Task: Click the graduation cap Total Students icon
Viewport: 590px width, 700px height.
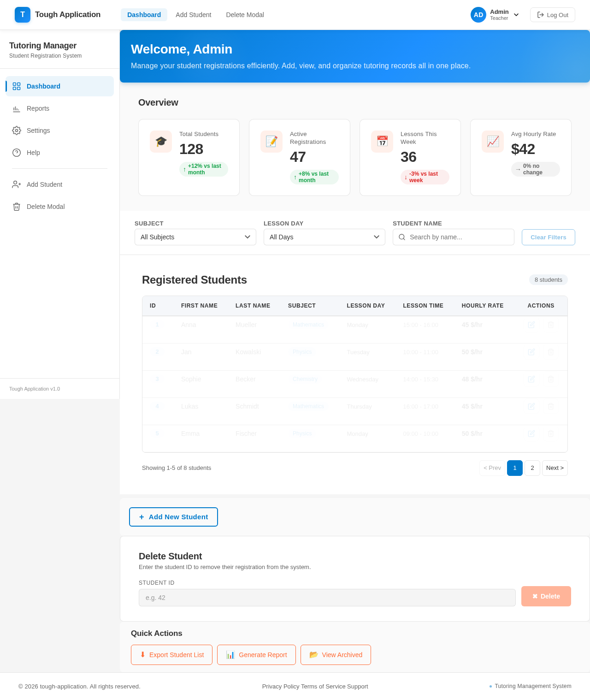Action: click(161, 142)
